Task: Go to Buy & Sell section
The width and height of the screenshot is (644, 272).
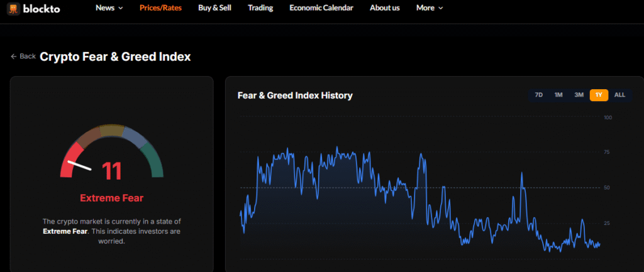Action: pos(215,8)
